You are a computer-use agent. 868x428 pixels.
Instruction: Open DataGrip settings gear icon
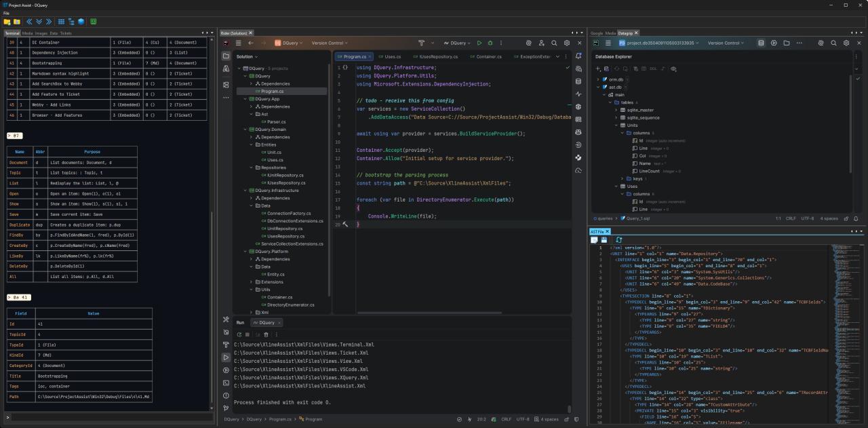point(846,43)
